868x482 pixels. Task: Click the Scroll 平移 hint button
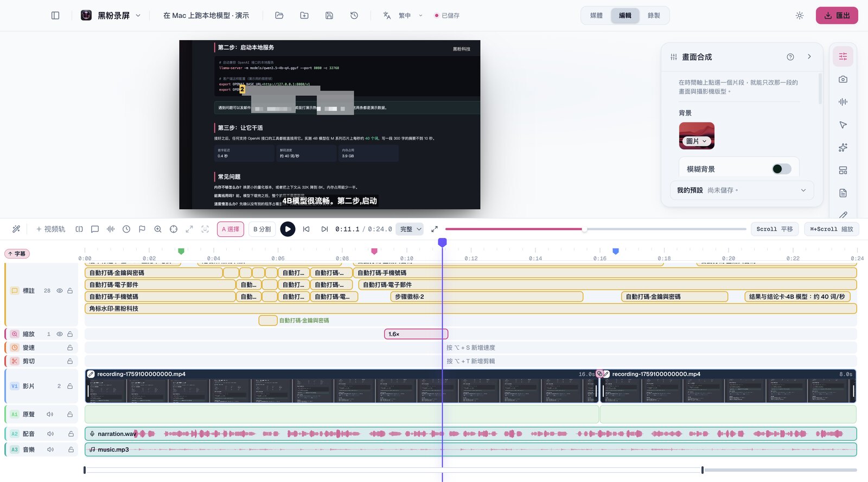775,229
